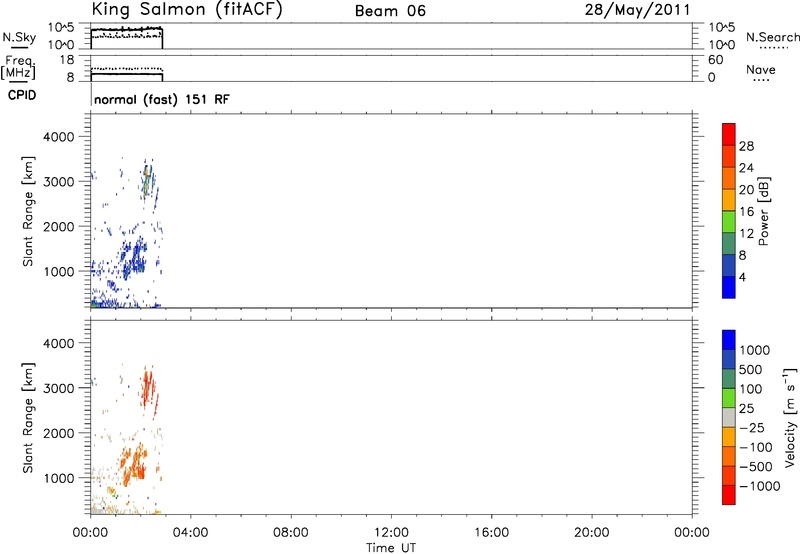Image resolution: width=800 pixels, height=554 pixels.
Task: Select the 20:00 time tick label
Action: 591,533
